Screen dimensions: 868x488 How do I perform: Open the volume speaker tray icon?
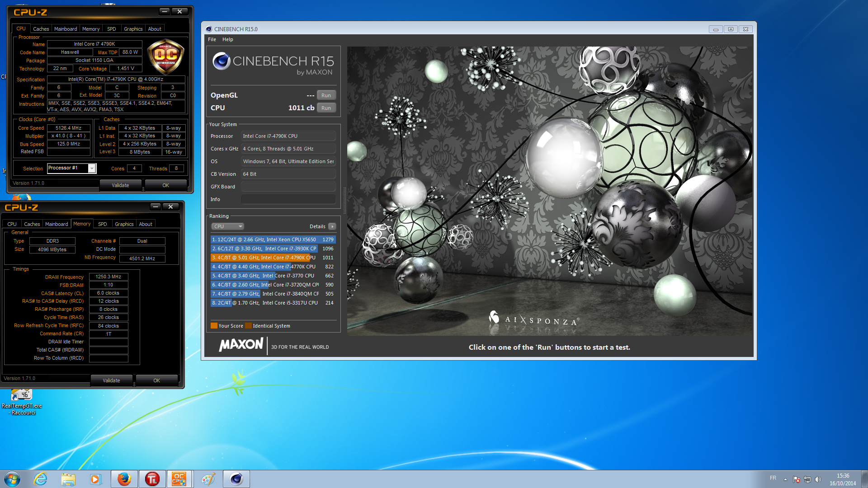coord(818,479)
